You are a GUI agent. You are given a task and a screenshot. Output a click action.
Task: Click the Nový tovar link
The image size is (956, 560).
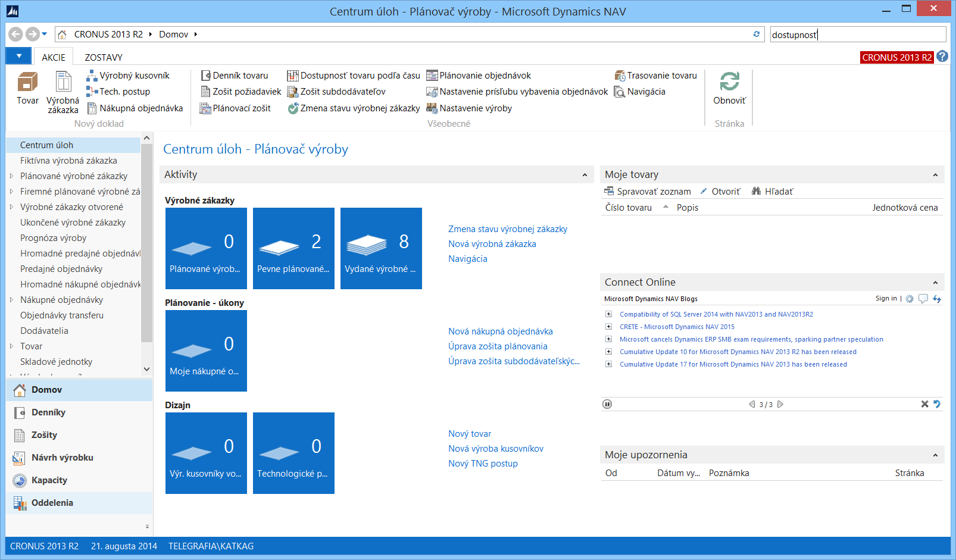[x=470, y=434]
